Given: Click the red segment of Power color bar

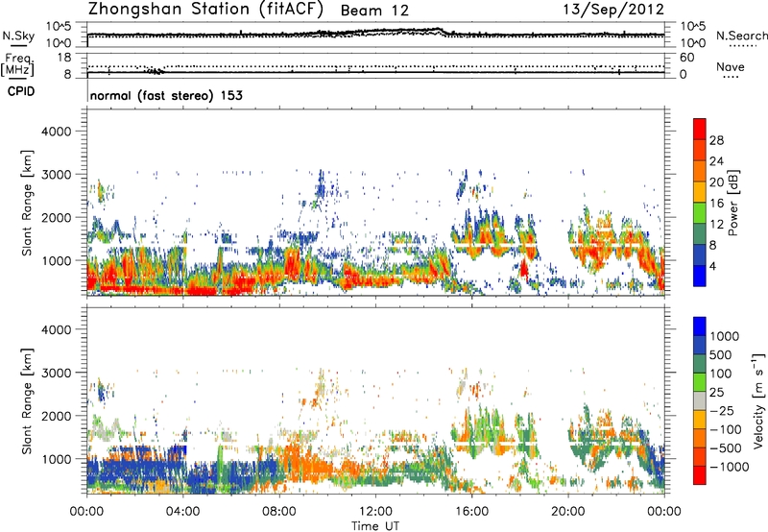Looking at the screenshot, I should tap(700, 129).
